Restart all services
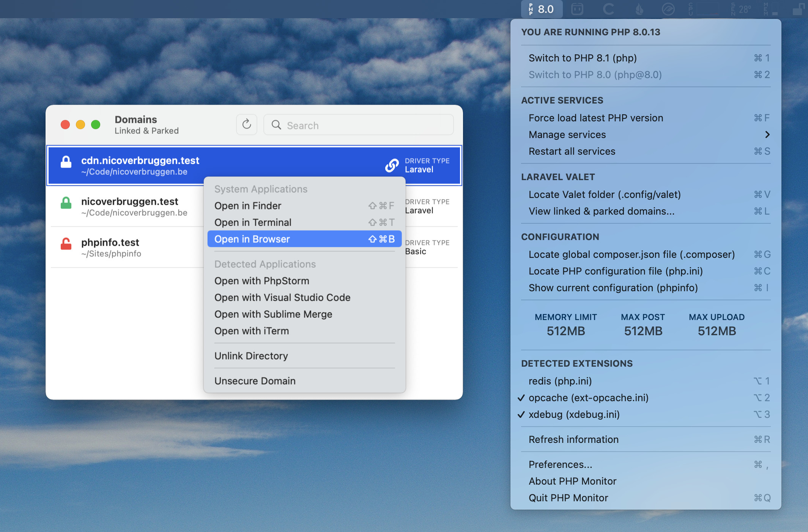 click(646, 151)
